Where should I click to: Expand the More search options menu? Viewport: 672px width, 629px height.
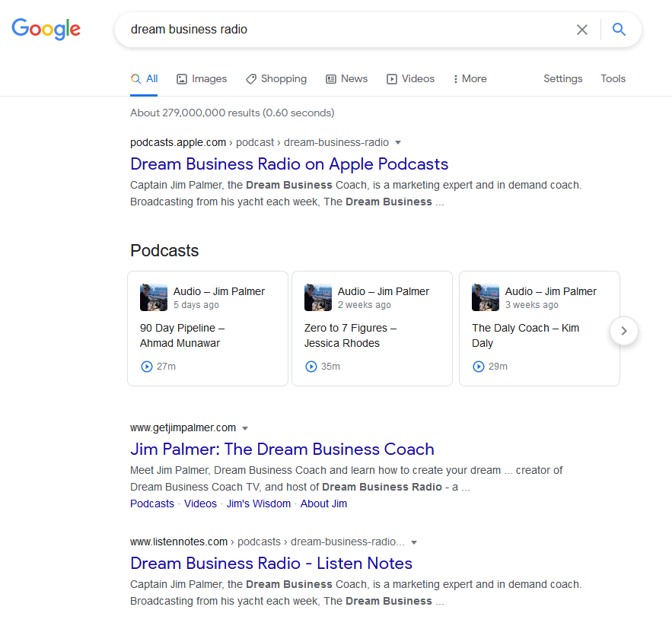point(470,79)
